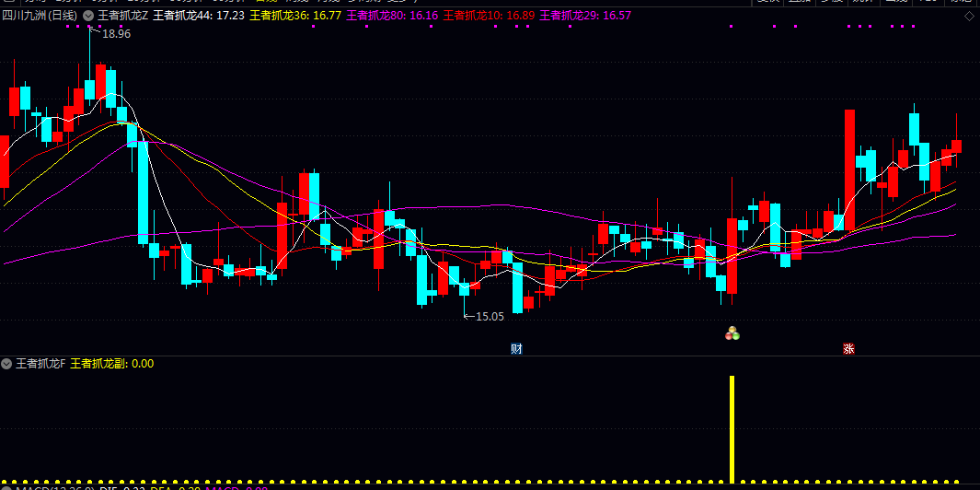
Task: Click the 15.05 low price label
Action: 490,317
